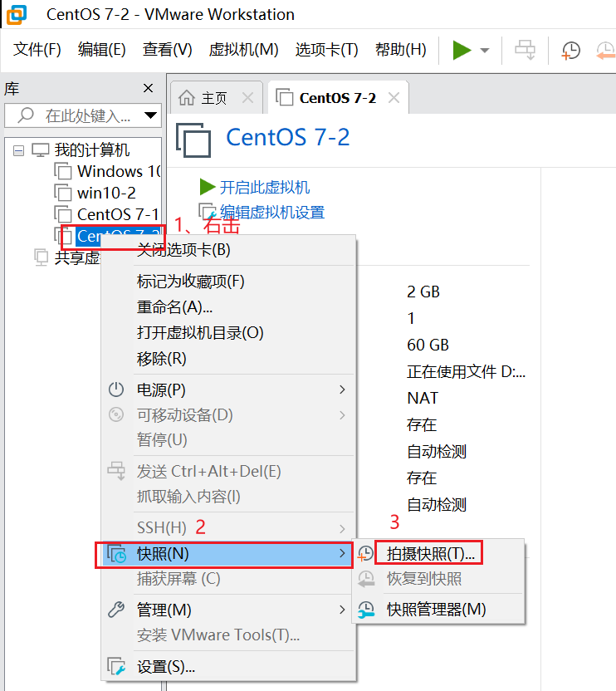Click the clock-plus icon beside 拍摄快照(T)

point(365,554)
